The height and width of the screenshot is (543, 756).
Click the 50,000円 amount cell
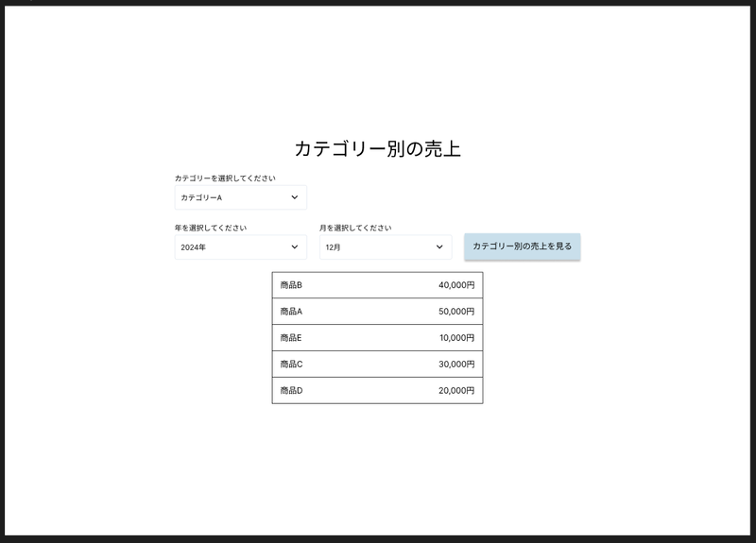click(456, 312)
